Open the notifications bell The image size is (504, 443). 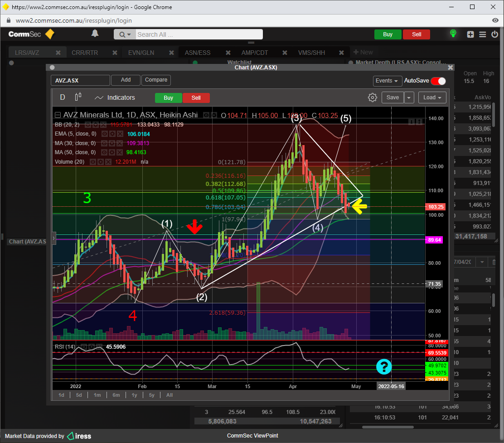click(95, 34)
